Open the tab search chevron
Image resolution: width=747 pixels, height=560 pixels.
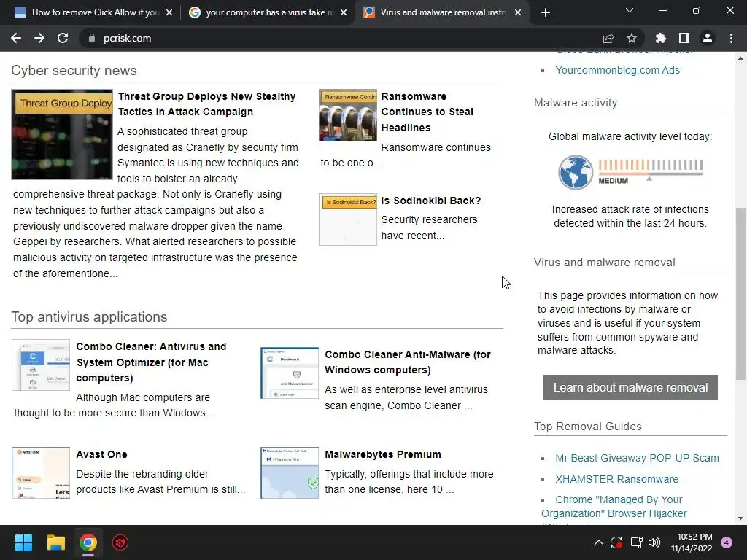click(630, 10)
